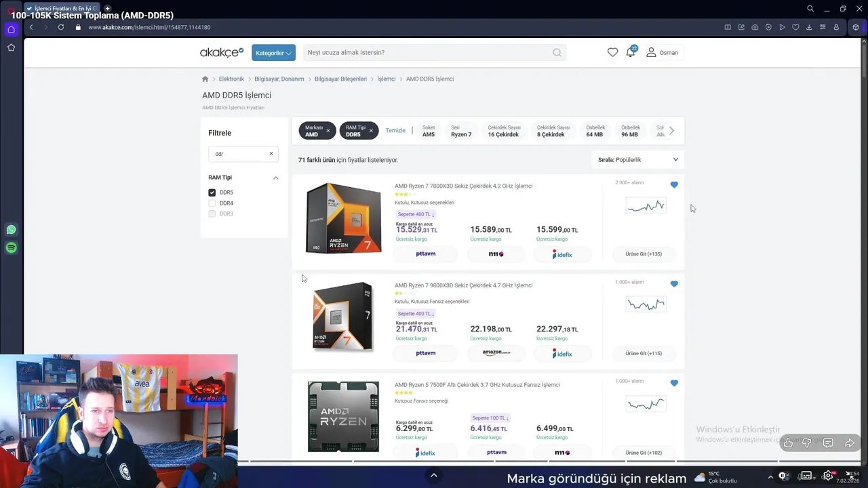Open Bilgisayar Bileşenleri breadcrumb link

click(340, 79)
